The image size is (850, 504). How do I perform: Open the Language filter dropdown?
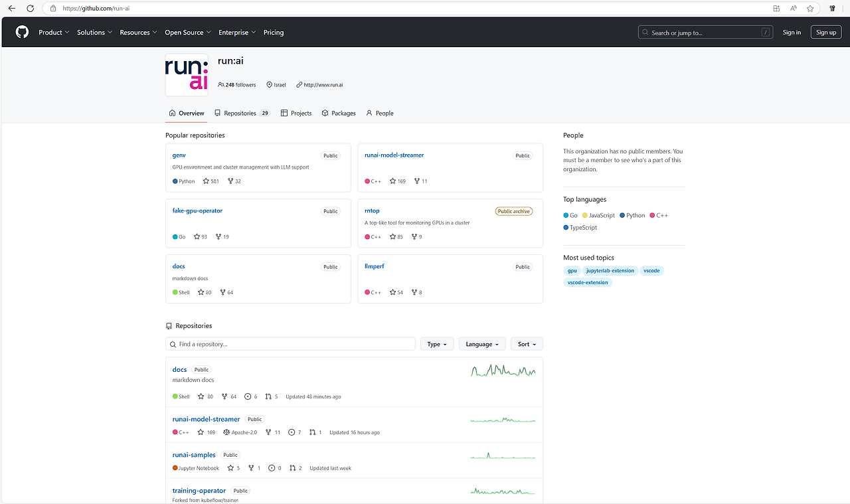(x=482, y=344)
